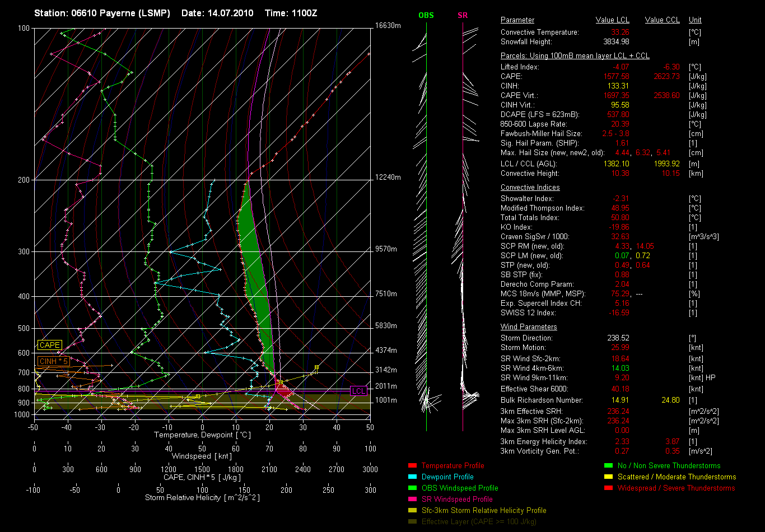
Task: Click the Value CCL column header
Action: coord(662,20)
